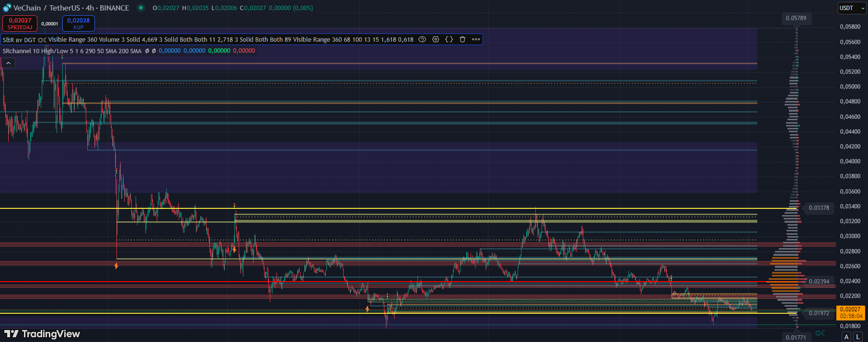Click the lightning bolt marker under the leftmost yellow box
The width and height of the screenshot is (868, 342).
pos(116,265)
